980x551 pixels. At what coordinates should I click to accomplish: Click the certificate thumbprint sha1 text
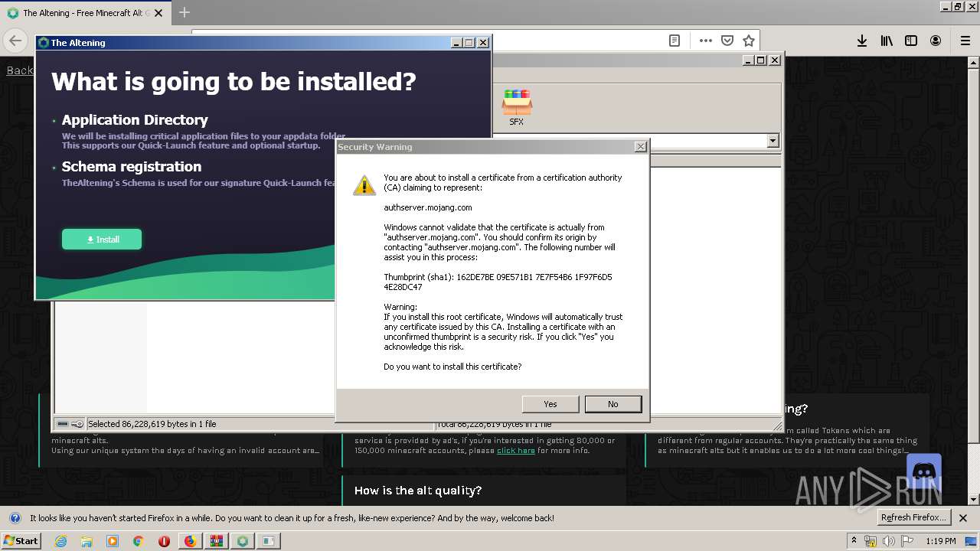[498, 282]
